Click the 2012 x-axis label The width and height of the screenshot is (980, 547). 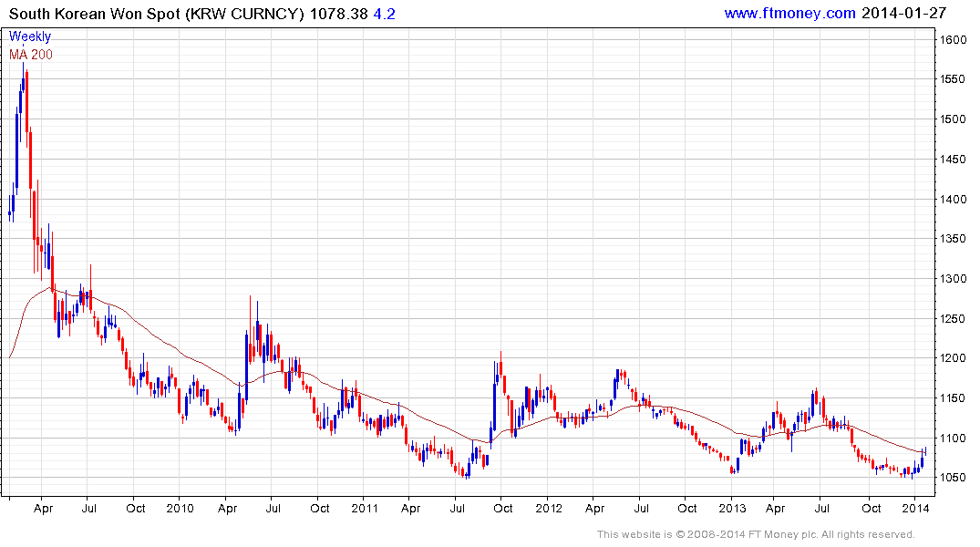coord(549,508)
